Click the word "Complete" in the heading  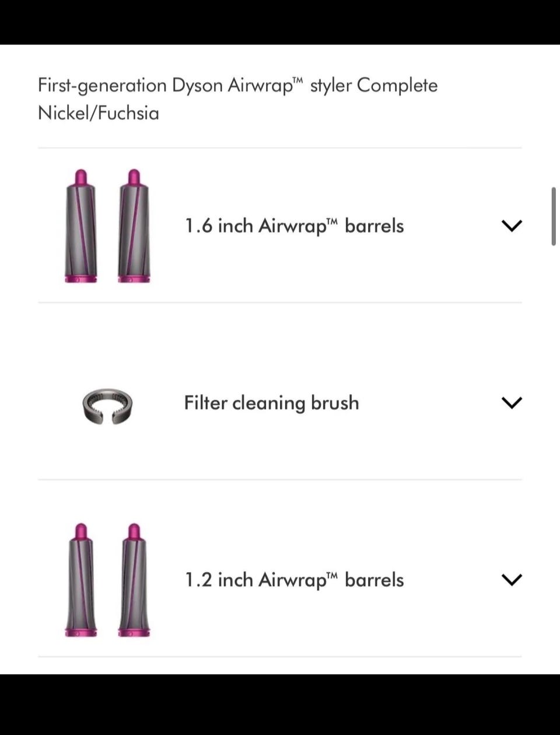397,85
